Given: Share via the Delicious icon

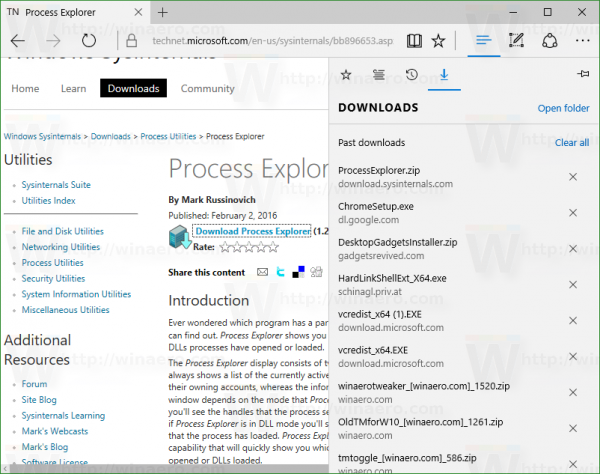Looking at the screenshot, I should tap(298, 272).
